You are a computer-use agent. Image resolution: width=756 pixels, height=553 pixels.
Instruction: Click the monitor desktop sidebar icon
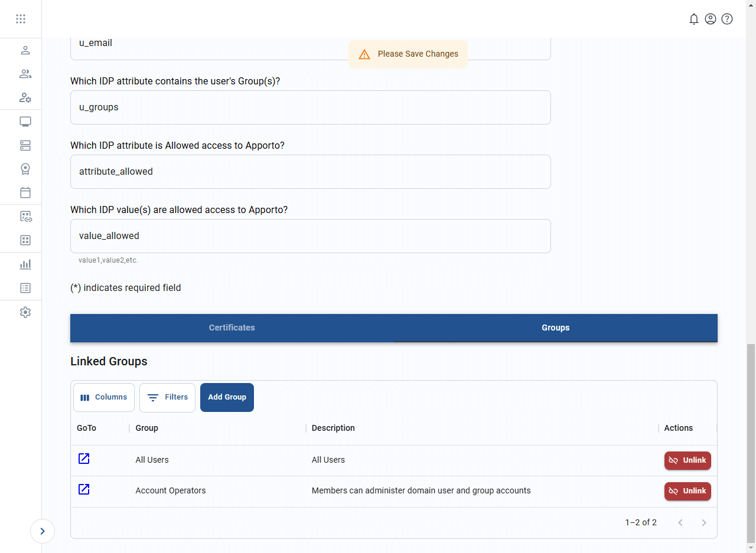(25, 122)
